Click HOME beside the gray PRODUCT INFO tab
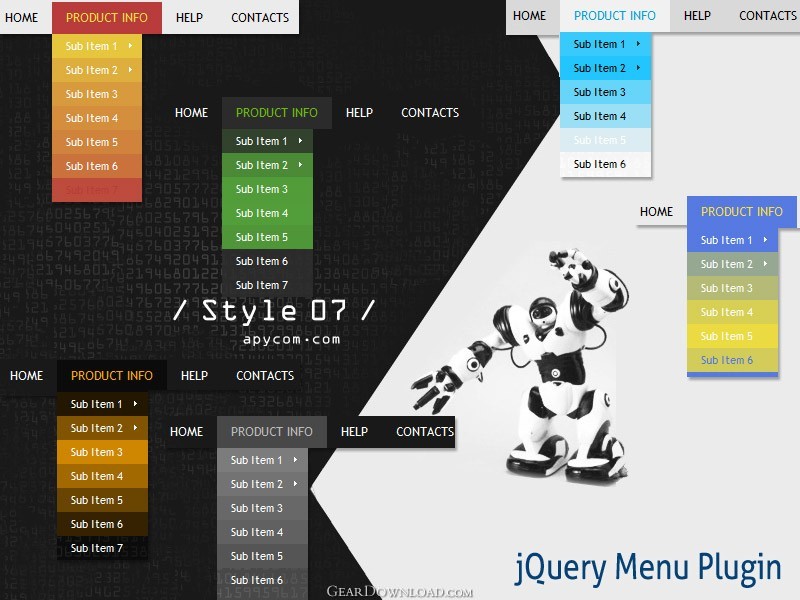Viewport: 800px width, 600px height. 186,432
